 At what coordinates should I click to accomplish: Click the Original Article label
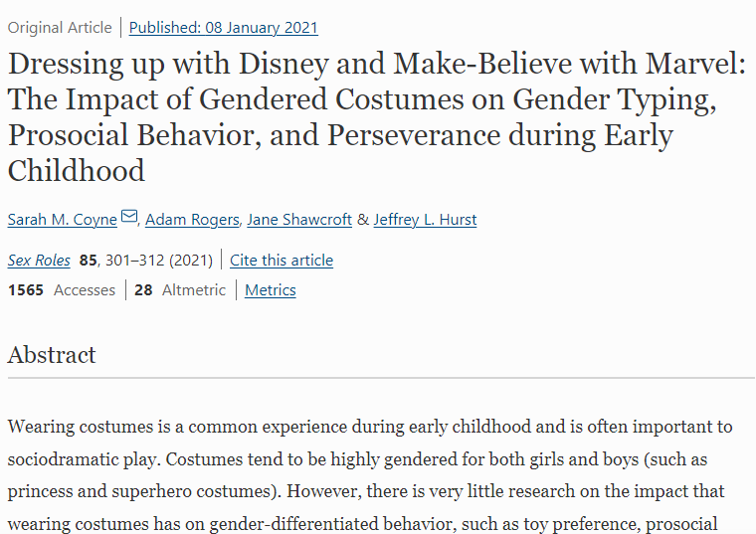(60, 28)
